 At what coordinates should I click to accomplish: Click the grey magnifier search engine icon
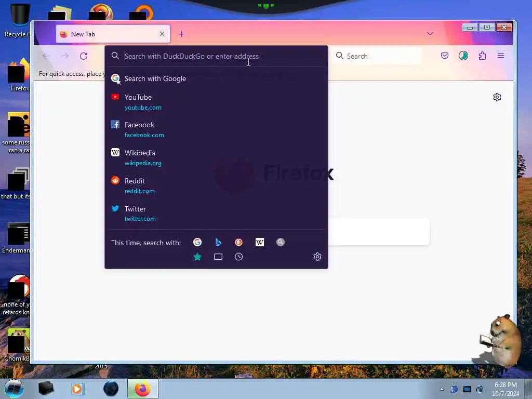280,242
